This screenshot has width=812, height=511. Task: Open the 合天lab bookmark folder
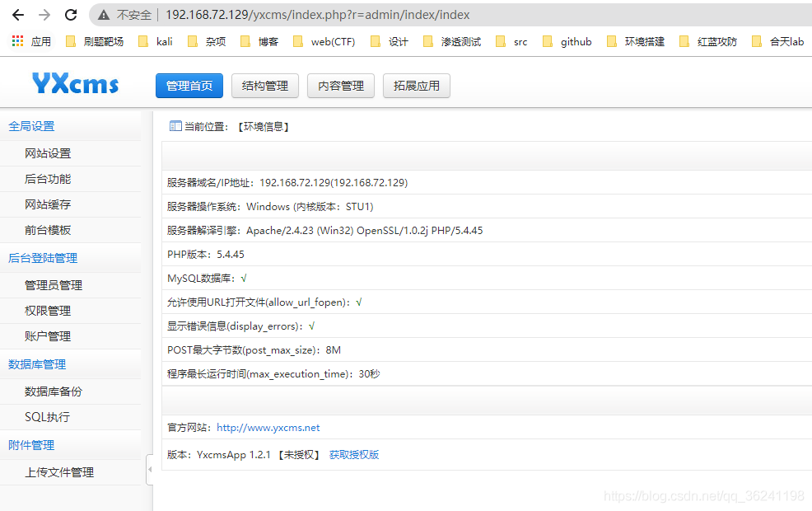(x=778, y=41)
